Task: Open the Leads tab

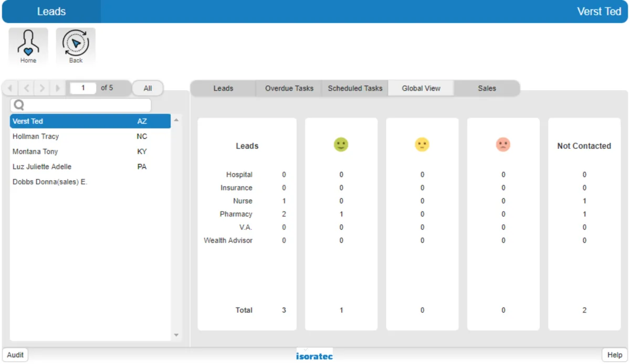Action: pyautogui.click(x=223, y=88)
